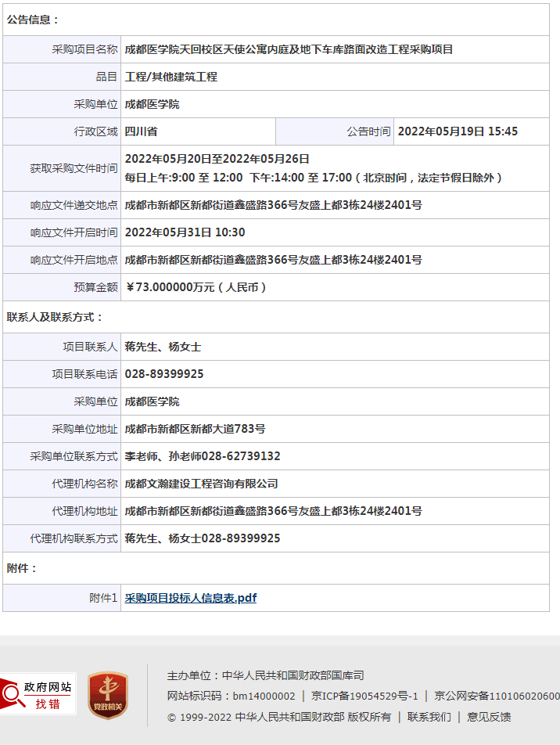
Task: Click the opening time 2022年05月31日 10:30
Action: point(185,232)
